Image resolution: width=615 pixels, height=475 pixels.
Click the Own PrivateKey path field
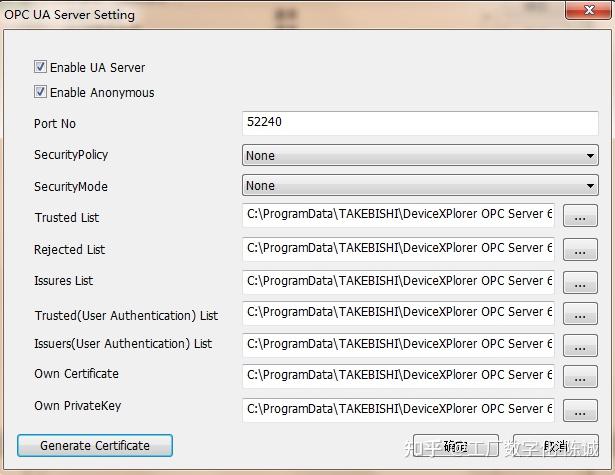pos(398,410)
